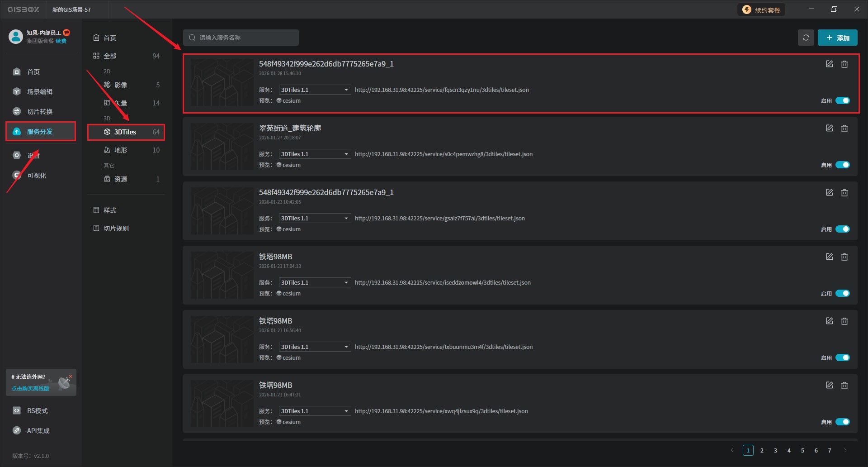Image resolution: width=868 pixels, height=467 pixels.
Task: Click the service name search field
Action: (x=241, y=38)
